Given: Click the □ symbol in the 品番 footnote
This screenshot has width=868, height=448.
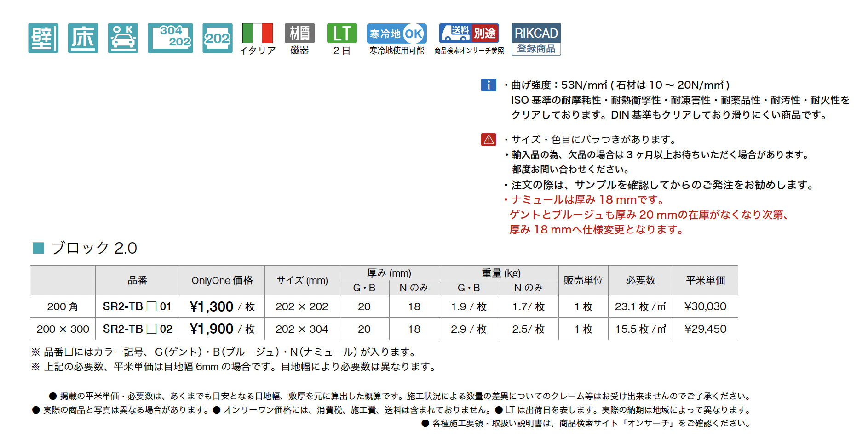Looking at the screenshot, I should pos(69,352).
